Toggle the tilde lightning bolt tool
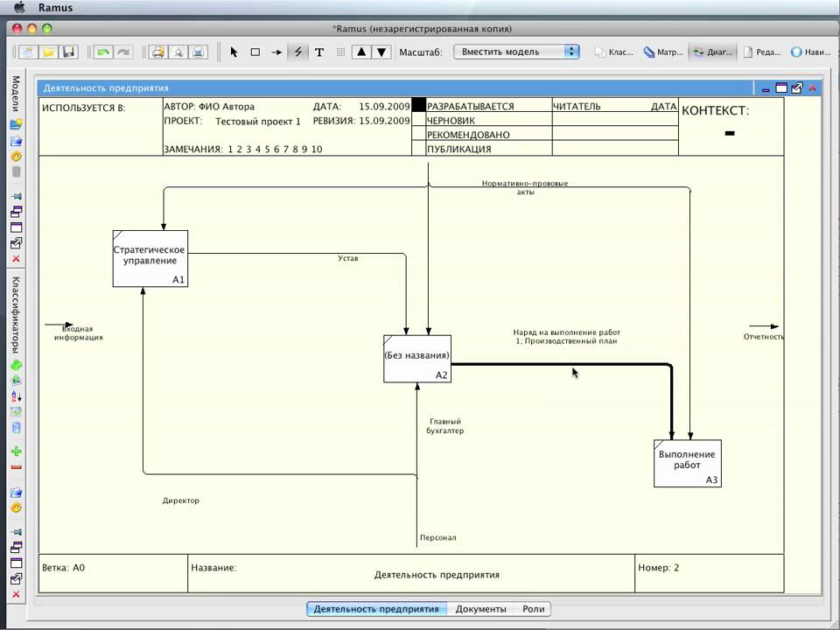The image size is (840, 630). (x=297, y=52)
